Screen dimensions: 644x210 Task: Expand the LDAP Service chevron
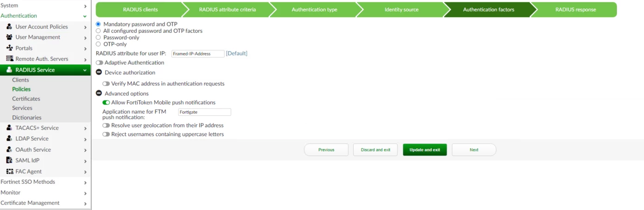point(86,139)
